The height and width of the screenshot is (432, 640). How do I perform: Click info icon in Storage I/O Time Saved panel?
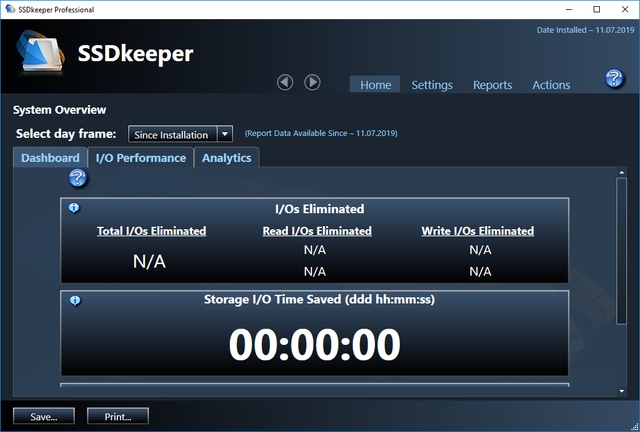coord(74,300)
